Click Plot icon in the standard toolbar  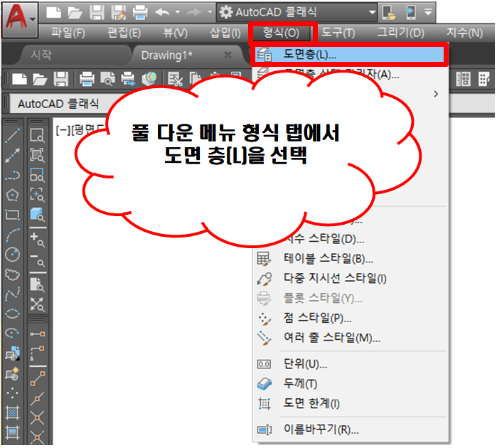(x=87, y=79)
